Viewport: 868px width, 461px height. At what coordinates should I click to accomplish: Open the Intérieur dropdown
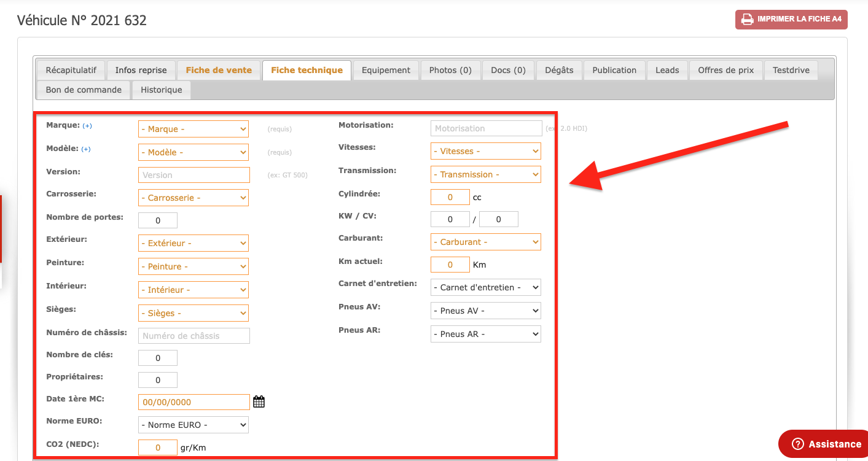pyautogui.click(x=194, y=290)
